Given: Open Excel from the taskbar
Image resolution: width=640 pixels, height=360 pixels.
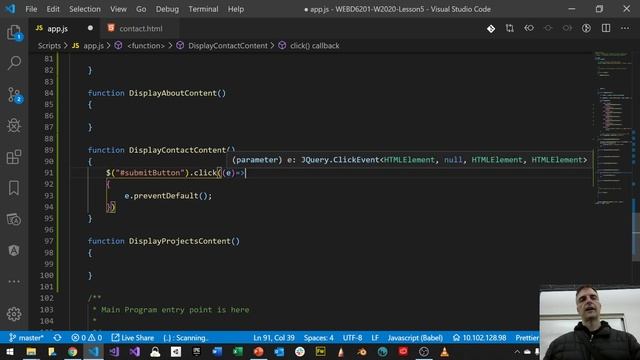Looking at the screenshot, I should [238, 351].
